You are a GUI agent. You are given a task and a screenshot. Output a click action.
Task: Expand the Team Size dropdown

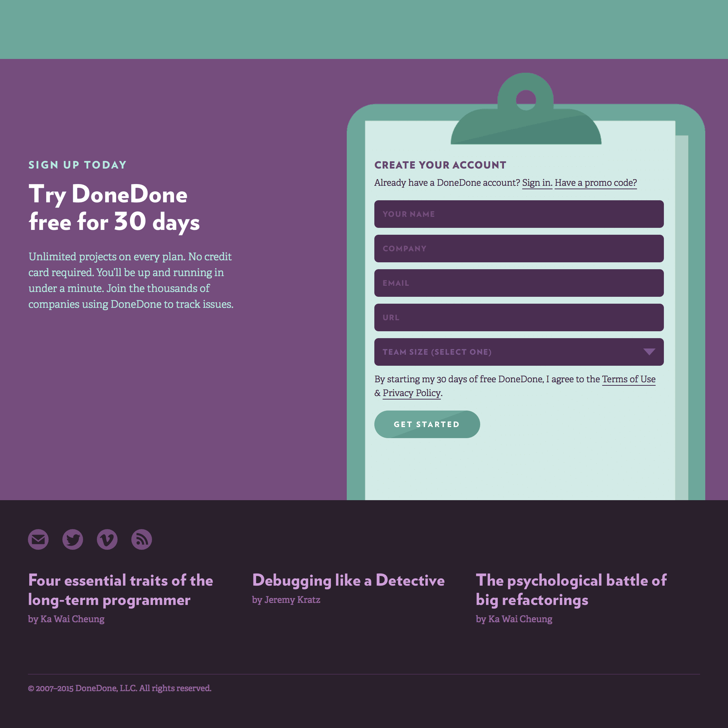(519, 351)
